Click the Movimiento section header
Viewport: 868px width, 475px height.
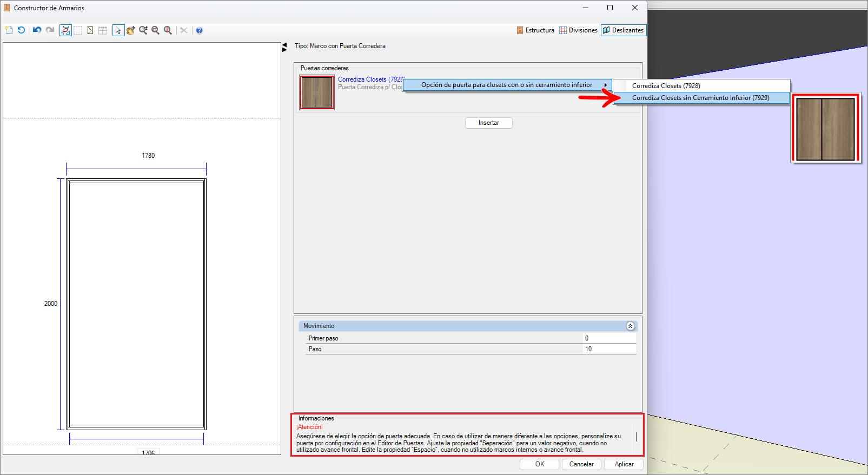click(468, 326)
